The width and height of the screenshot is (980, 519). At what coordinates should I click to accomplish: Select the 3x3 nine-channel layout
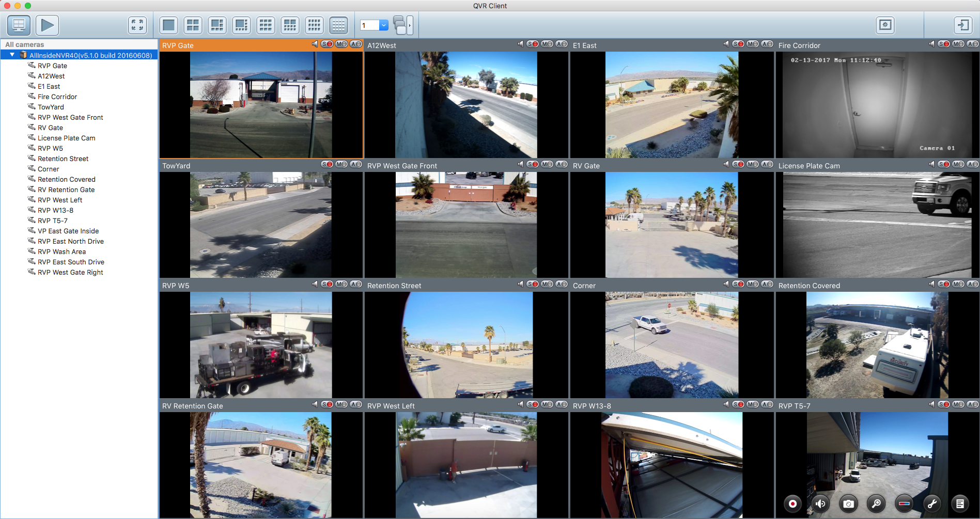[x=266, y=25]
